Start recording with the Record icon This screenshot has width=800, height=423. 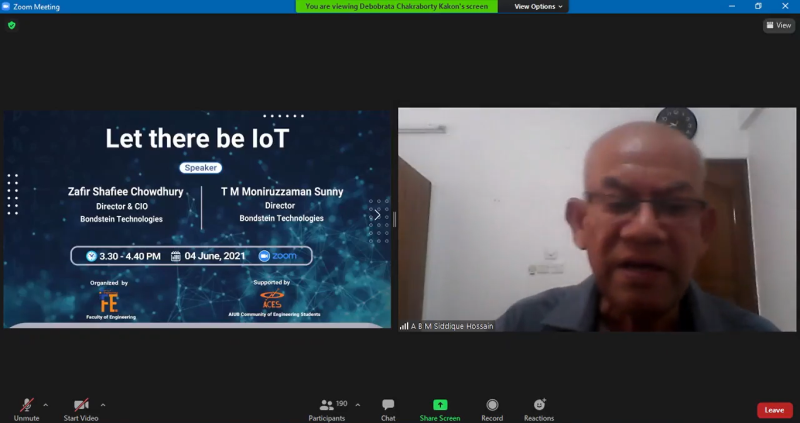pos(492,406)
